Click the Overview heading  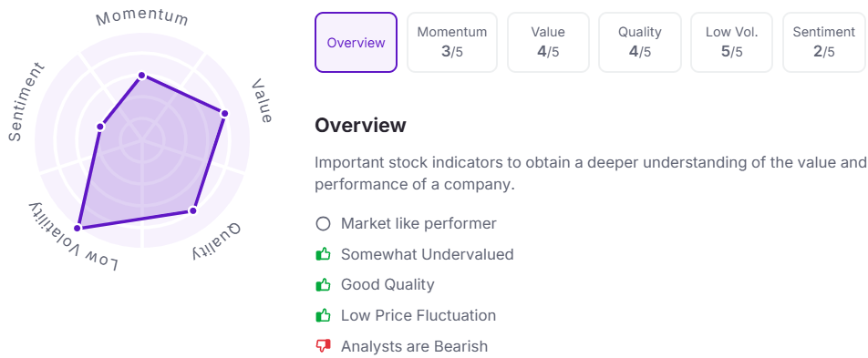[x=360, y=126]
